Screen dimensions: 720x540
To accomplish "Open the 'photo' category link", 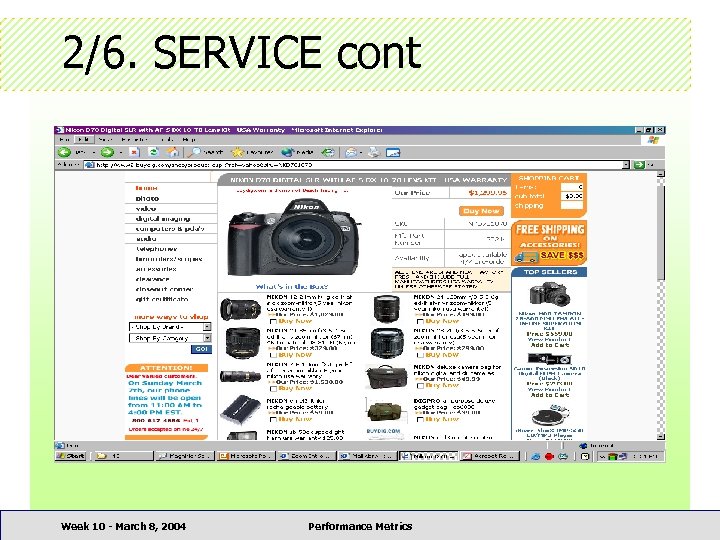I will pyautogui.click(x=147, y=198).
